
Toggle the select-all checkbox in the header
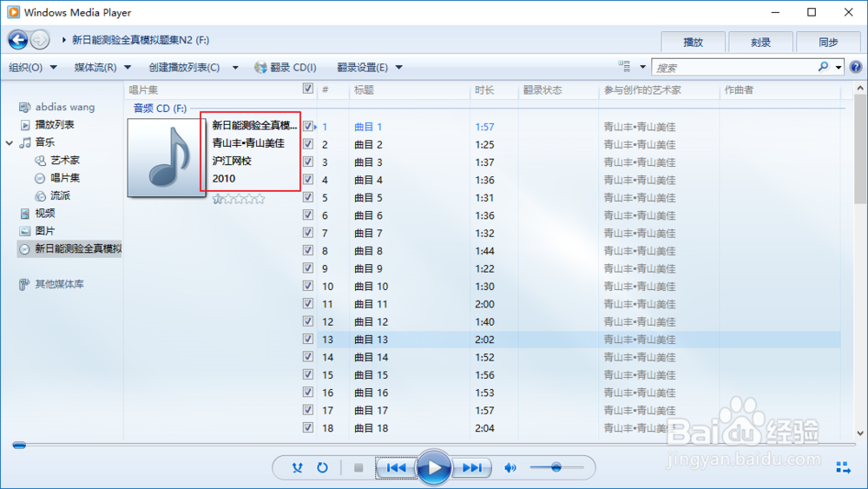(308, 89)
